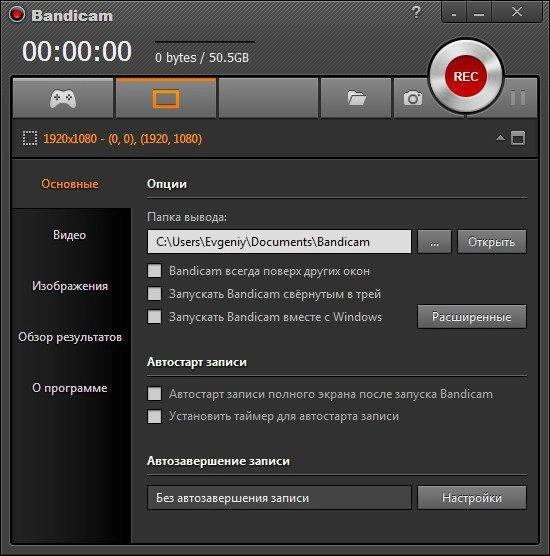Image resolution: width=550 pixels, height=556 pixels.
Task: Open auto-complete Настройки button
Action: [x=472, y=498]
